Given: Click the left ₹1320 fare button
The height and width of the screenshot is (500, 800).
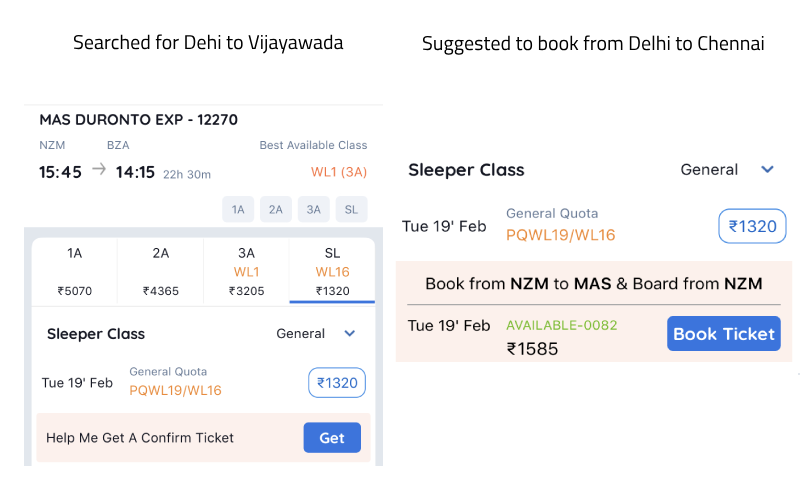Looking at the screenshot, I should pyautogui.click(x=337, y=383).
